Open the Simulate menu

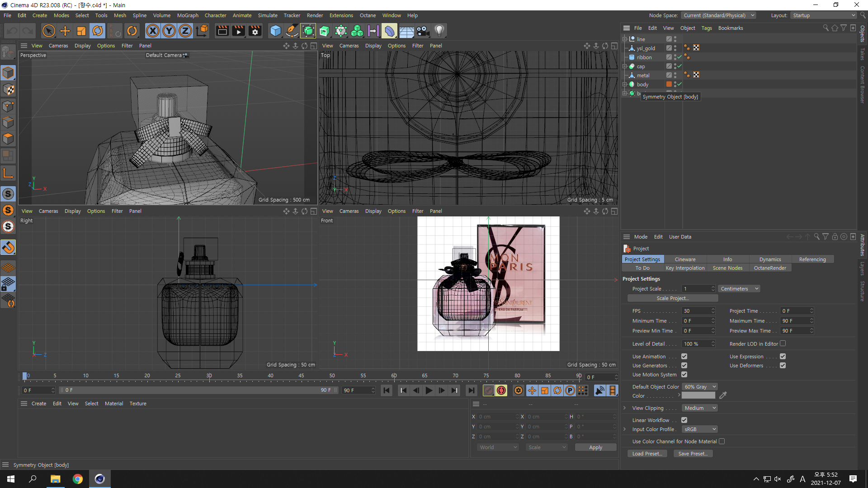tap(268, 15)
